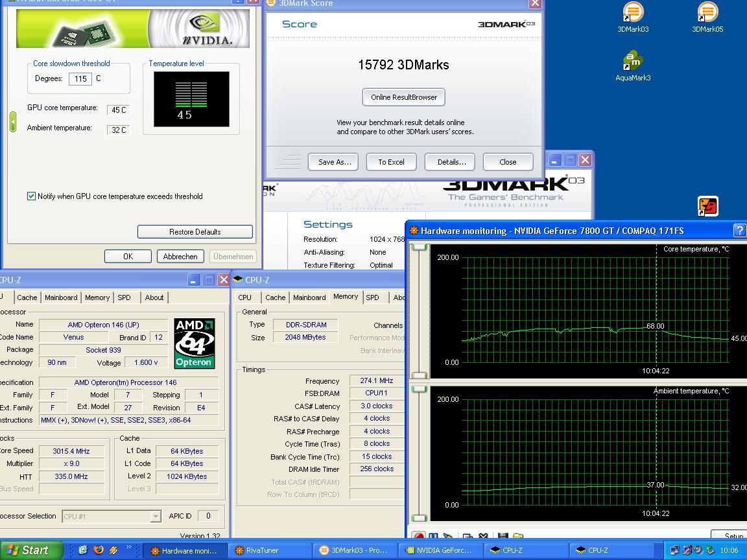Open Memory tab in left CPU-Z window
This screenshot has height=560, width=747.
click(97, 297)
